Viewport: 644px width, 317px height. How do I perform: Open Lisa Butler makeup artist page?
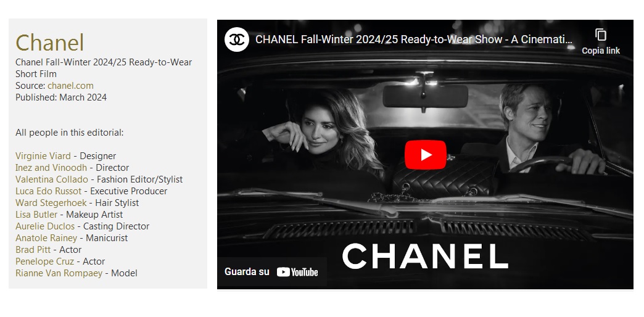pyautogui.click(x=36, y=215)
